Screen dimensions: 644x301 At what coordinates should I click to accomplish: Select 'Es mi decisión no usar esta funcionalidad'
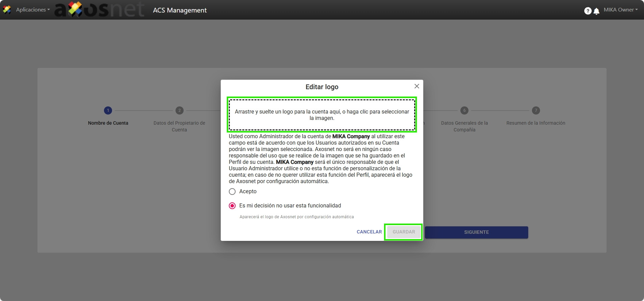(232, 206)
